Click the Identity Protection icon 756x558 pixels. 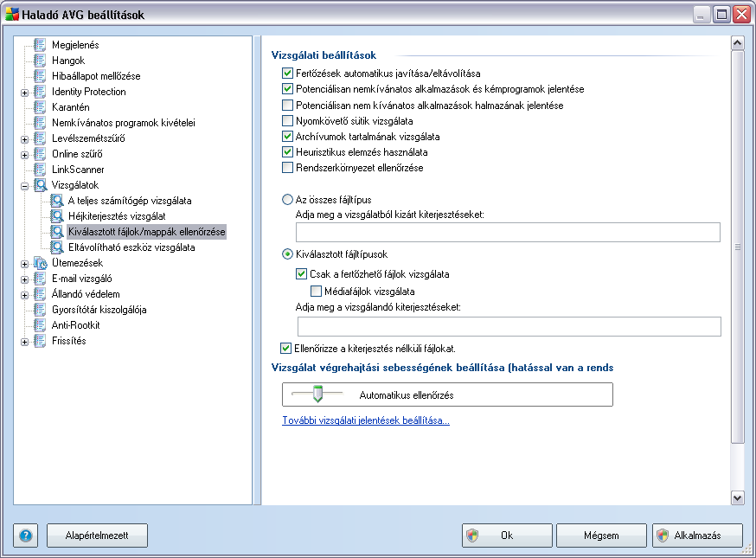pos(40,92)
